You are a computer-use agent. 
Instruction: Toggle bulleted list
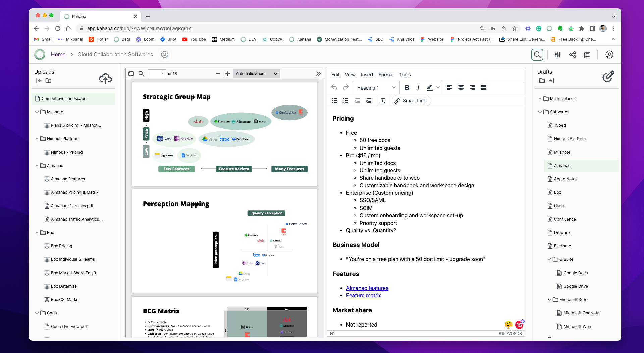click(334, 101)
